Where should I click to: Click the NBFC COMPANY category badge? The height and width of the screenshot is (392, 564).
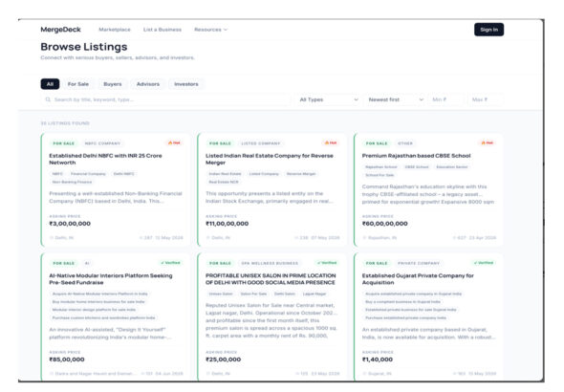(102, 143)
